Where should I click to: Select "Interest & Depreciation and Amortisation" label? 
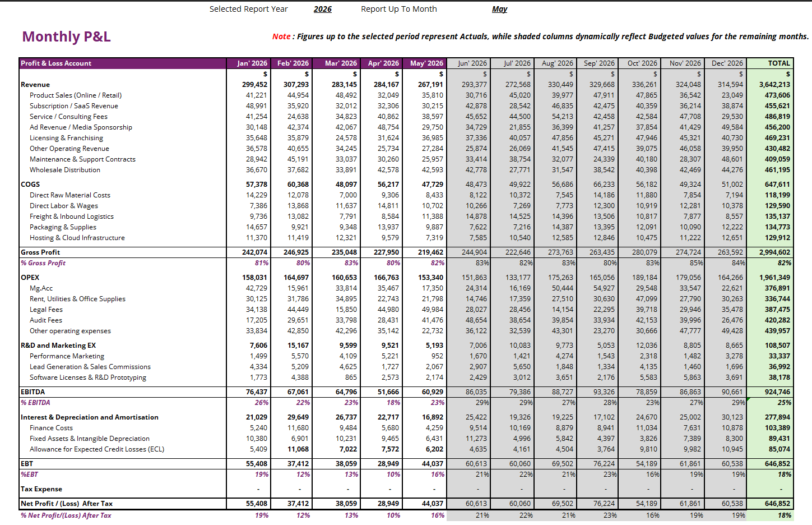pyautogui.click(x=90, y=417)
